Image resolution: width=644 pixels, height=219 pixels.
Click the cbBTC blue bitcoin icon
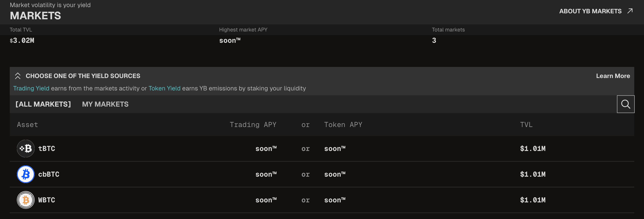(26, 174)
